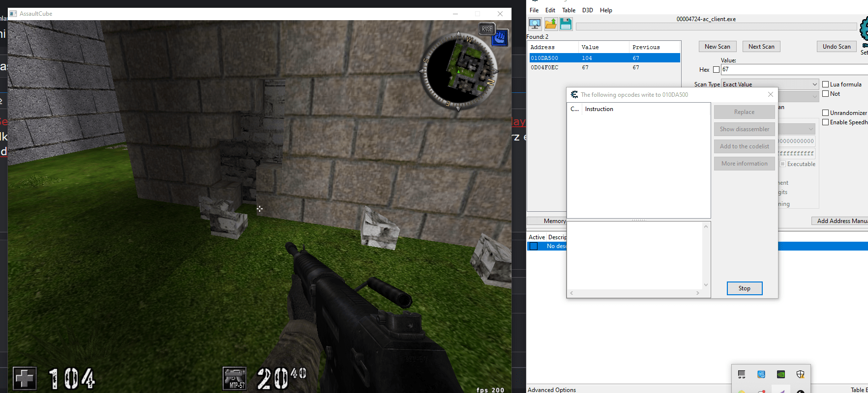Click the down arrow of dialog vertical scrollbar
This screenshot has height=393, width=868.
(706, 284)
